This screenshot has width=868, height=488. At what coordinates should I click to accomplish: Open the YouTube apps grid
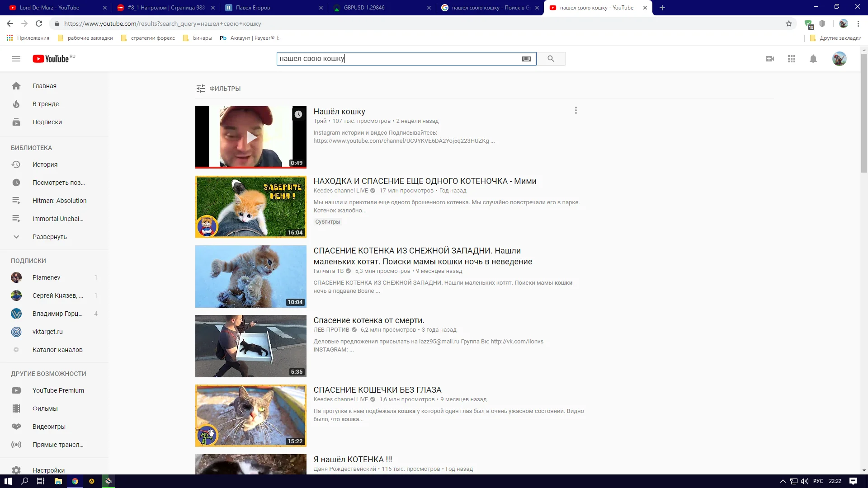click(792, 59)
